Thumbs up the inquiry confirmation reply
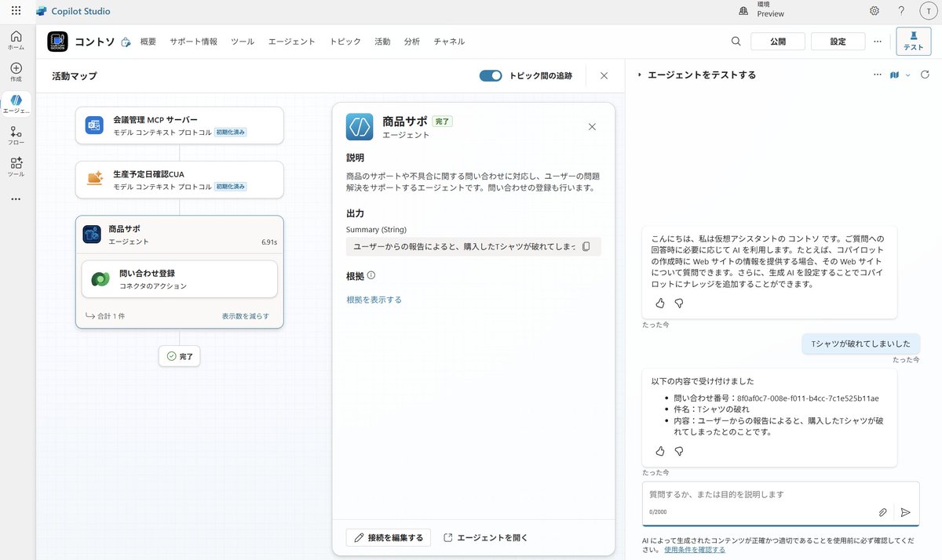942x560 pixels. coord(660,451)
